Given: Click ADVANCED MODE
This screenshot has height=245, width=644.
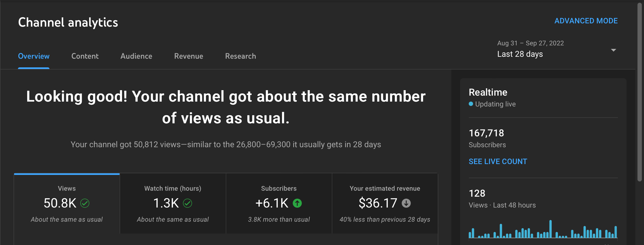Looking at the screenshot, I should point(586,21).
